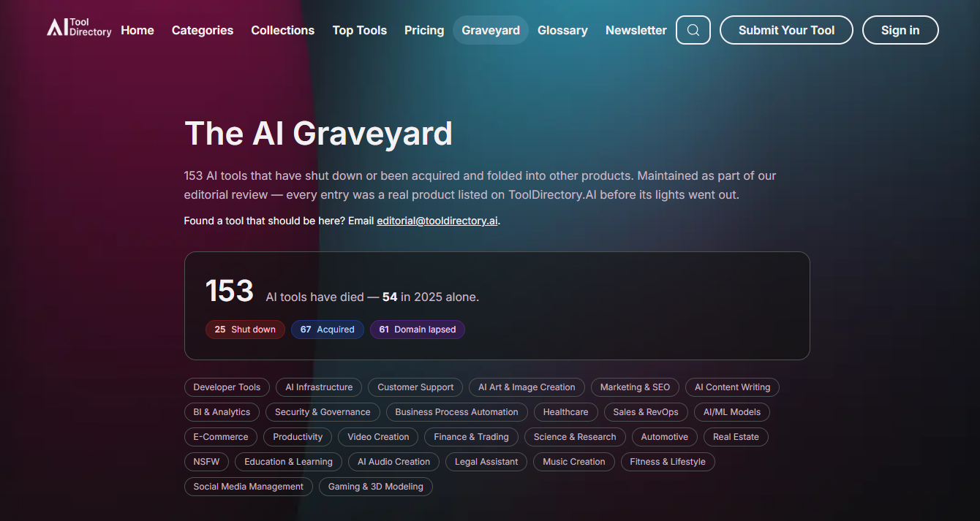The width and height of the screenshot is (980, 521).
Task: Open Top Tools page
Action: click(360, 30)
